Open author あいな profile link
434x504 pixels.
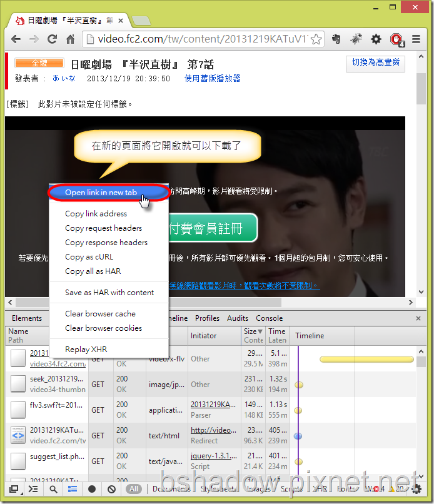coord(64,78)
